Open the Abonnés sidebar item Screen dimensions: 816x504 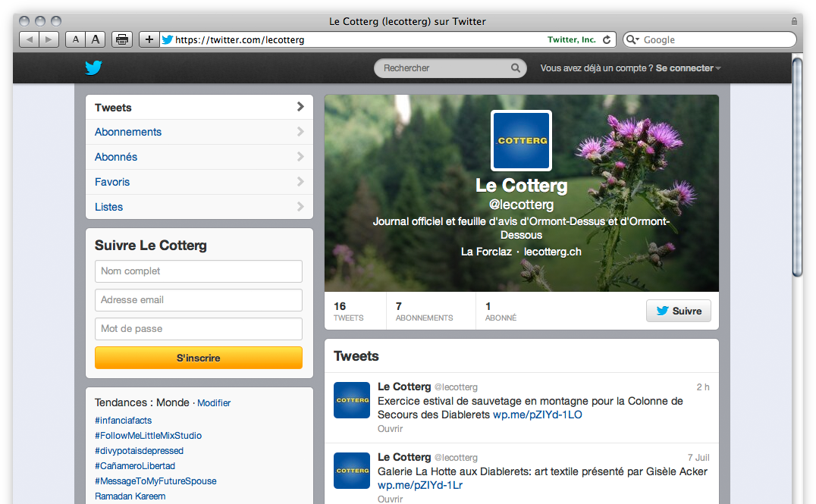(x=199, y=157)
